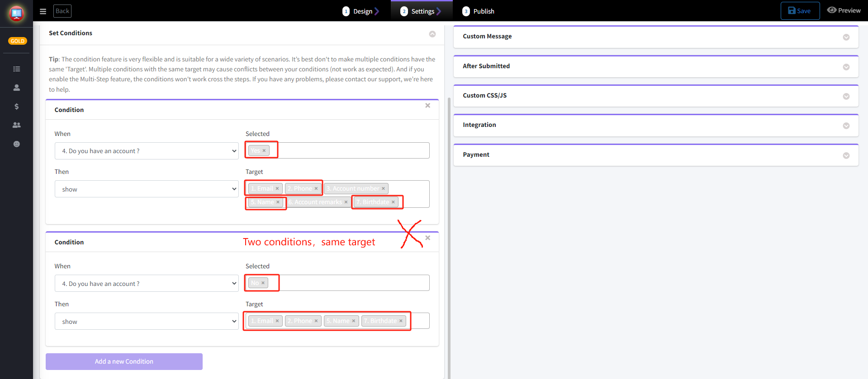Delete the second Condition block
The width and height of the screenshot is (868, 379).
coord(427,238)
